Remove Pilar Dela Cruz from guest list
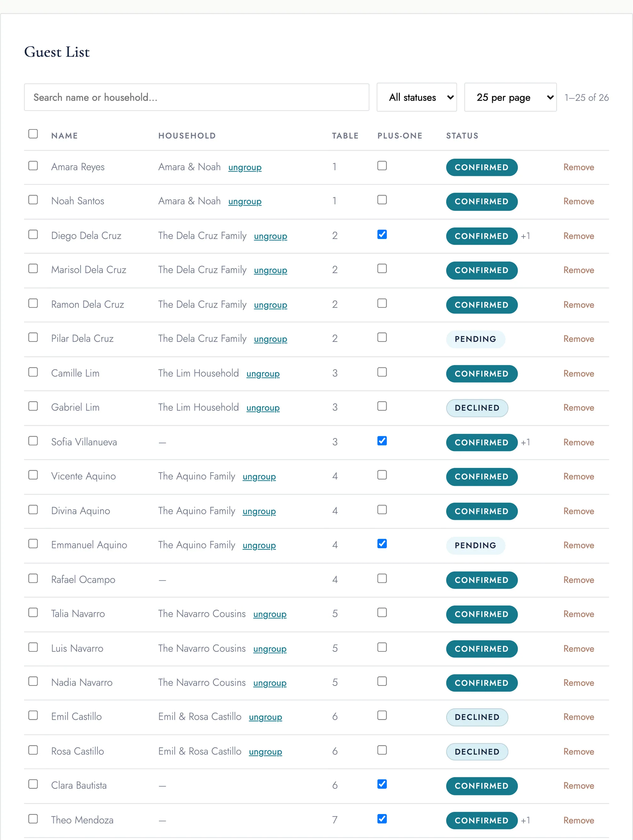This screenshot has height=840, width=633. click(579, 339)
